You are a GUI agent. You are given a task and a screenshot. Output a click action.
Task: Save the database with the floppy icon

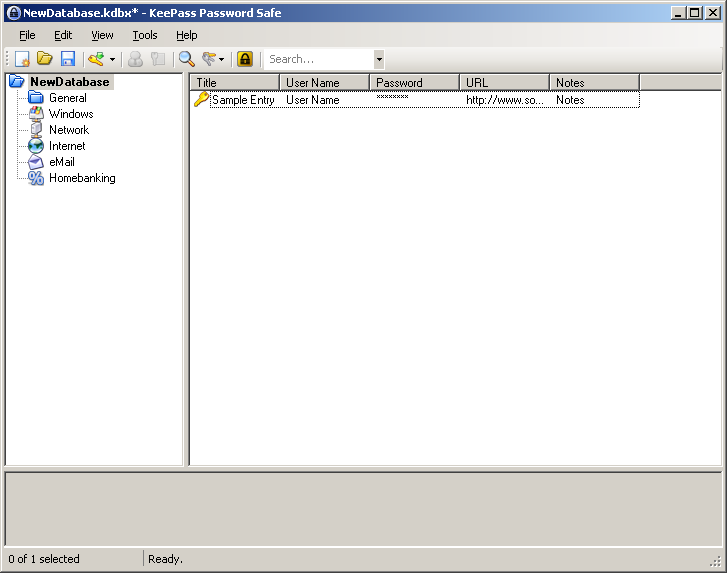pyautogui.click(x=68, y=59)
